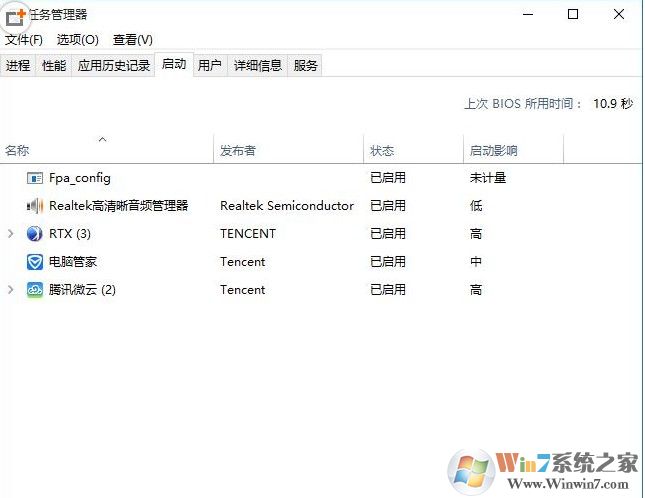The width and height of the screenshot is (645, 498).
Task: Click the 未计量 startup impact value
Action: click(488, 178)
